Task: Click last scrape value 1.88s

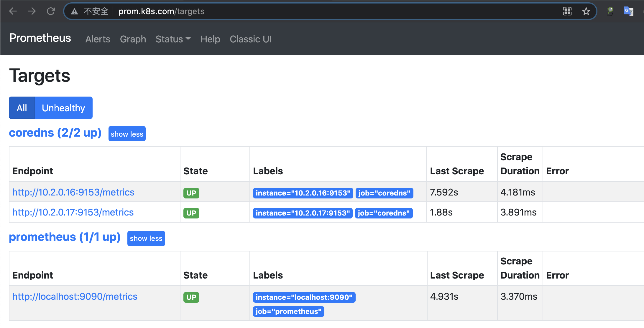Action: [x=441, y=212]
